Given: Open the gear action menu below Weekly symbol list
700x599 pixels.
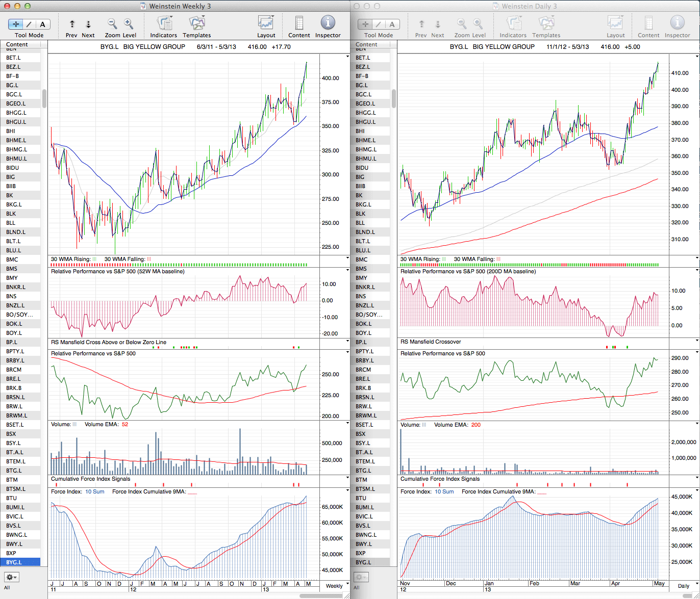Looking at the screenshot, I should click(x=11, y=577).
